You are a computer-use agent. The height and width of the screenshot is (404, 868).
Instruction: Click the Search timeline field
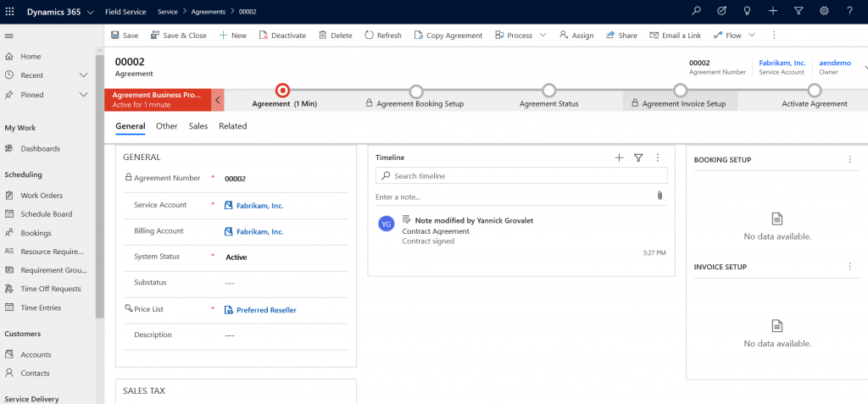pos(521,176)
